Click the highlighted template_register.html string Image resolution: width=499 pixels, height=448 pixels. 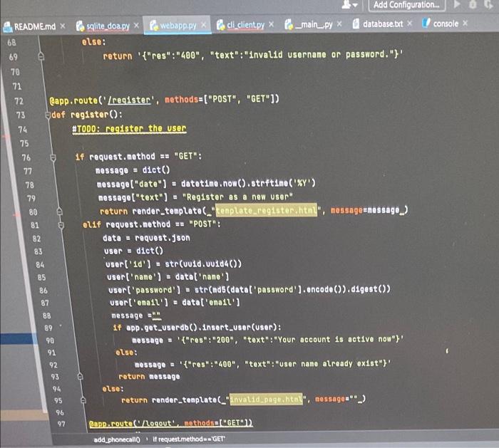tap(267, 210)
